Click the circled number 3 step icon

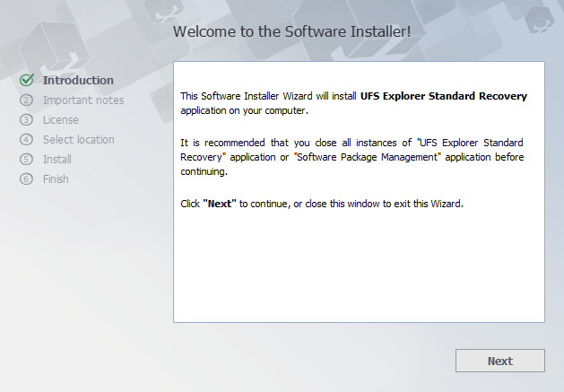pos(26,120)
